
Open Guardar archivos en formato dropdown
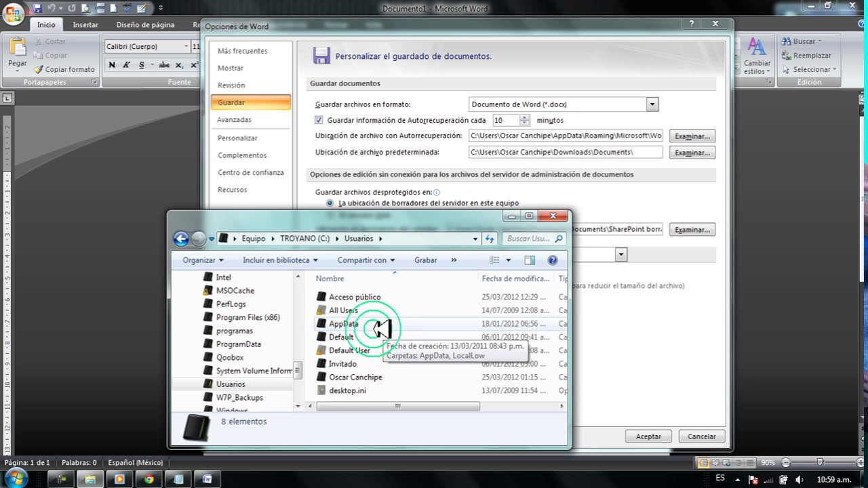tap(652, 104)
